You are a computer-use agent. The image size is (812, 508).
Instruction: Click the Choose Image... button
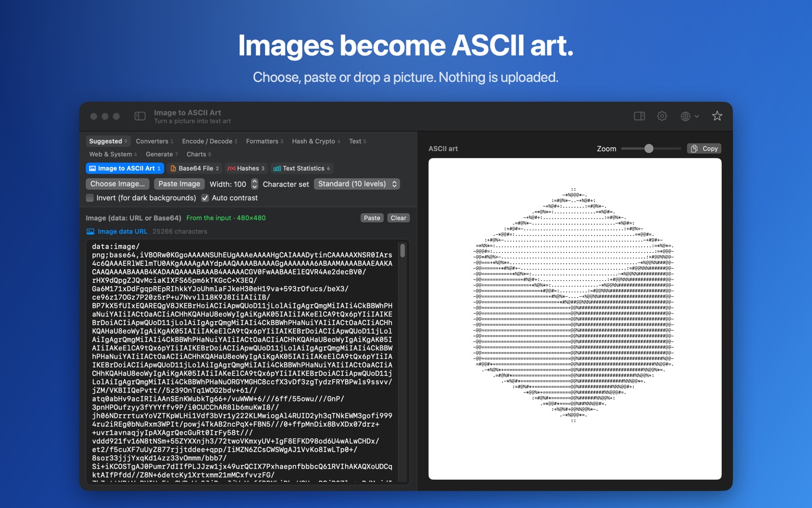[x=118, y=184]
